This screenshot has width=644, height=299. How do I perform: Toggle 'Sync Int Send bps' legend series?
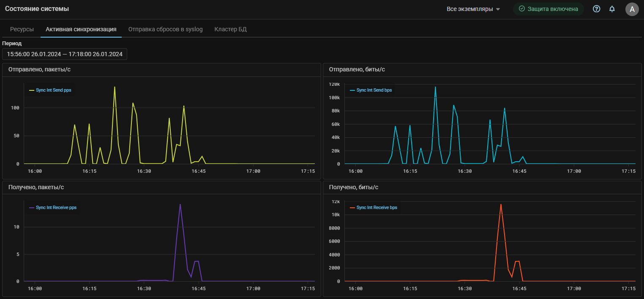[374, 90]
